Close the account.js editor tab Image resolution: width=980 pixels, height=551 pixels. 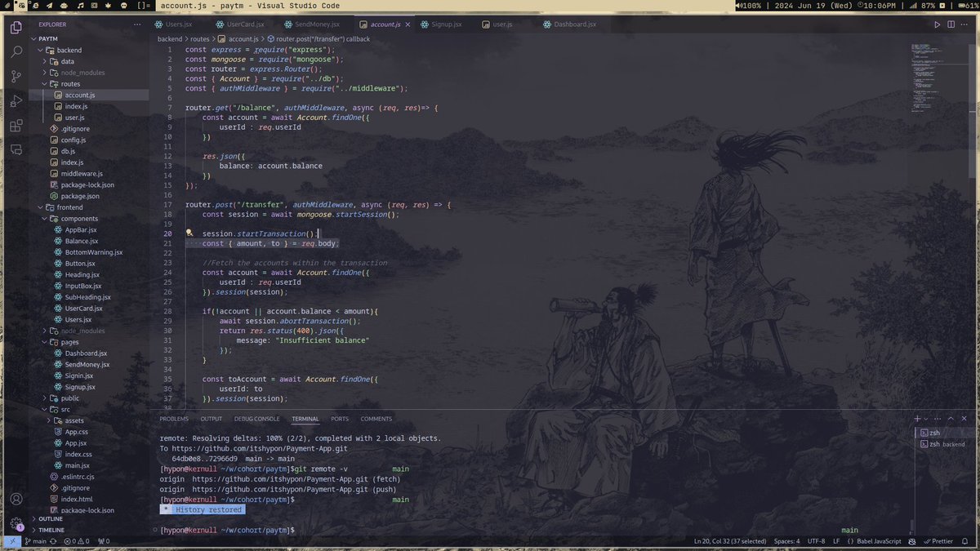click(x=408, y=24)
